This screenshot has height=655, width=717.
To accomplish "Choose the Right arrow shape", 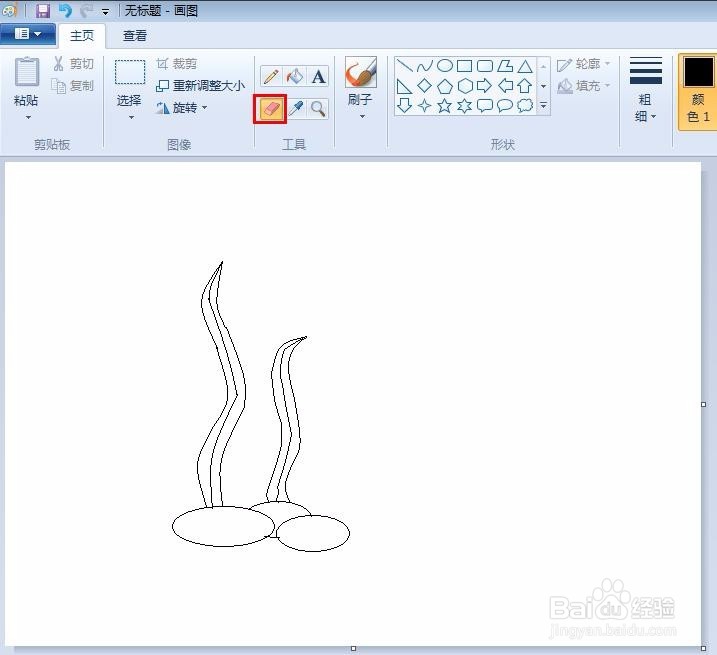I will (484, 86).
